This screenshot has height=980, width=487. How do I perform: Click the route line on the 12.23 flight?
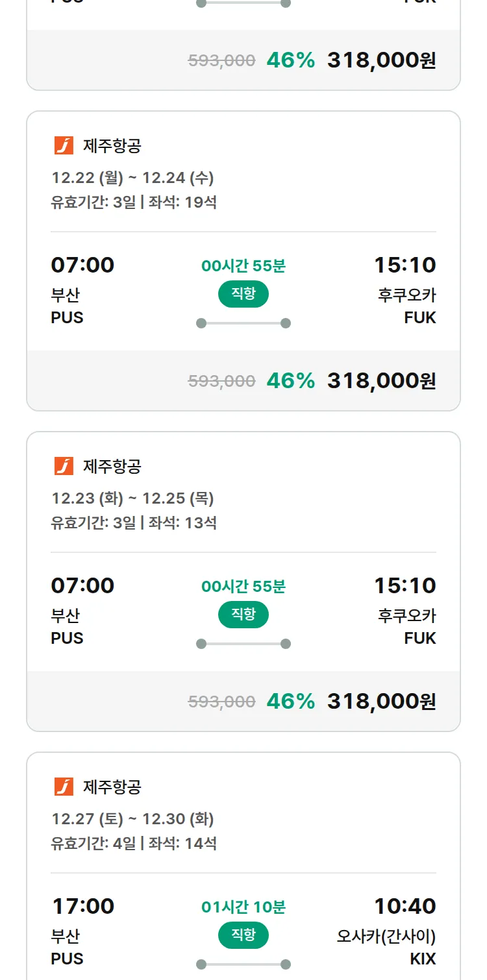[243, 644]
